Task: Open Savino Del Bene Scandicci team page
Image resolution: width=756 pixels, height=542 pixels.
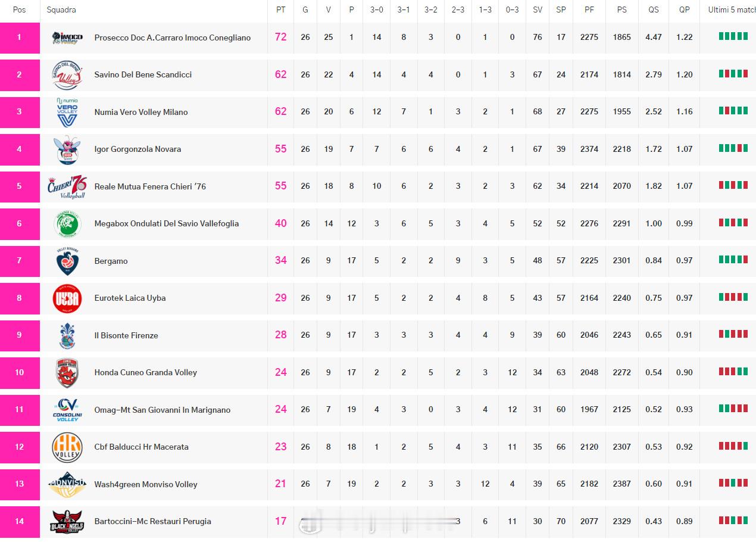Action: (x=143, y=74)
